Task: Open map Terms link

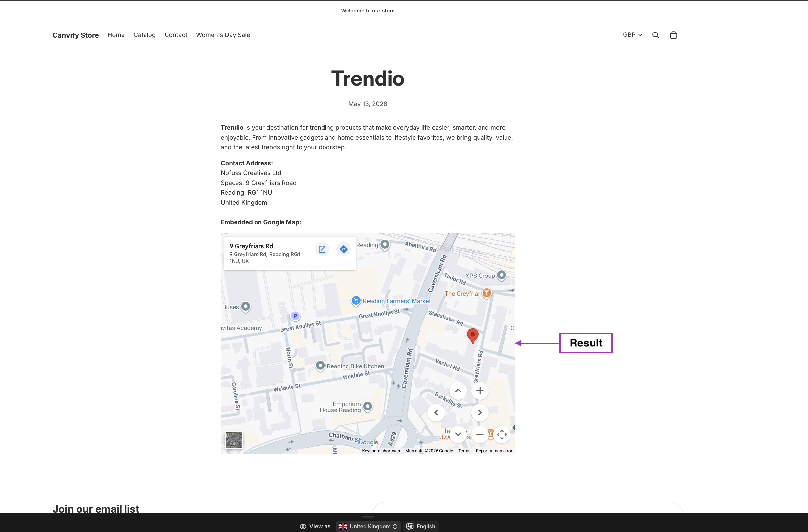Action: [464, 451]
